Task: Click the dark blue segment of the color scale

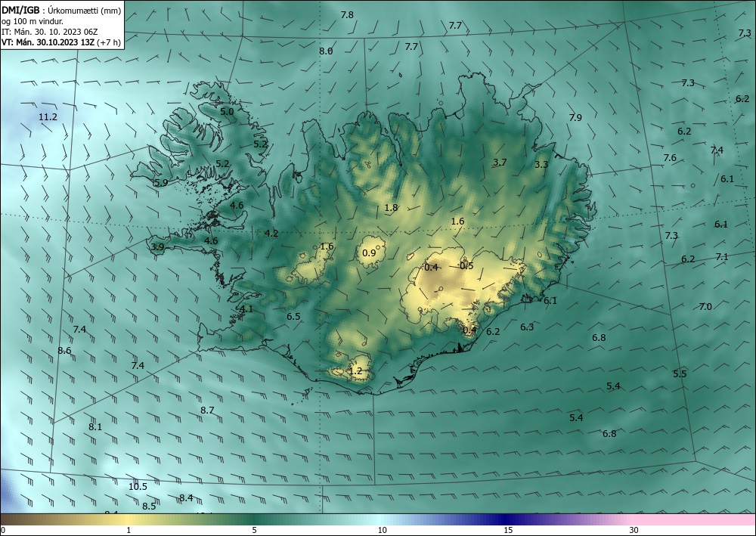Action: tap(507, 519)
